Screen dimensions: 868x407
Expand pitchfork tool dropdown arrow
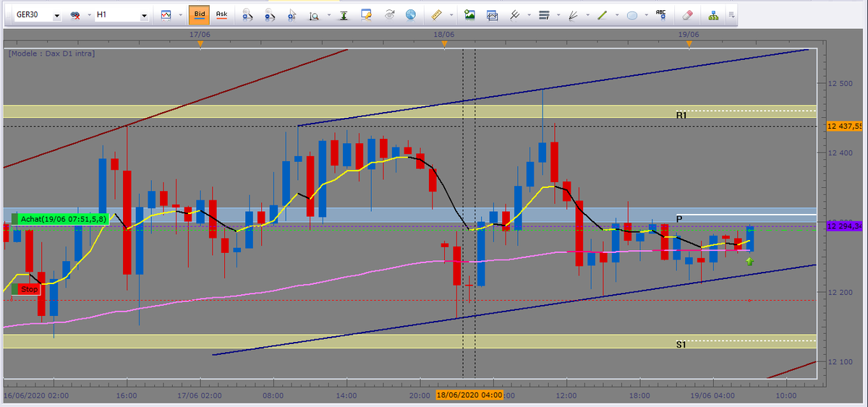(x=529, y=15)
